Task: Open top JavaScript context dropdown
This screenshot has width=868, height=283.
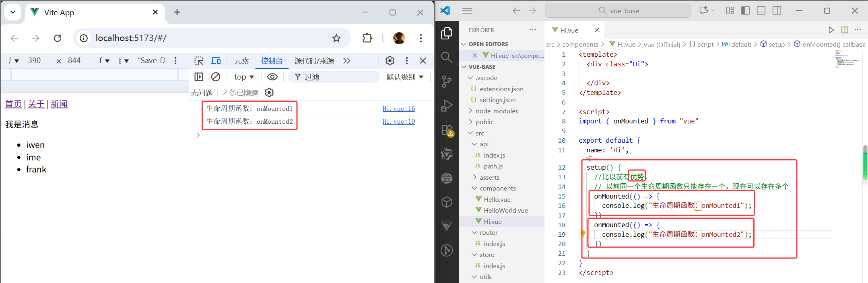Action: (x=244, y=77)
